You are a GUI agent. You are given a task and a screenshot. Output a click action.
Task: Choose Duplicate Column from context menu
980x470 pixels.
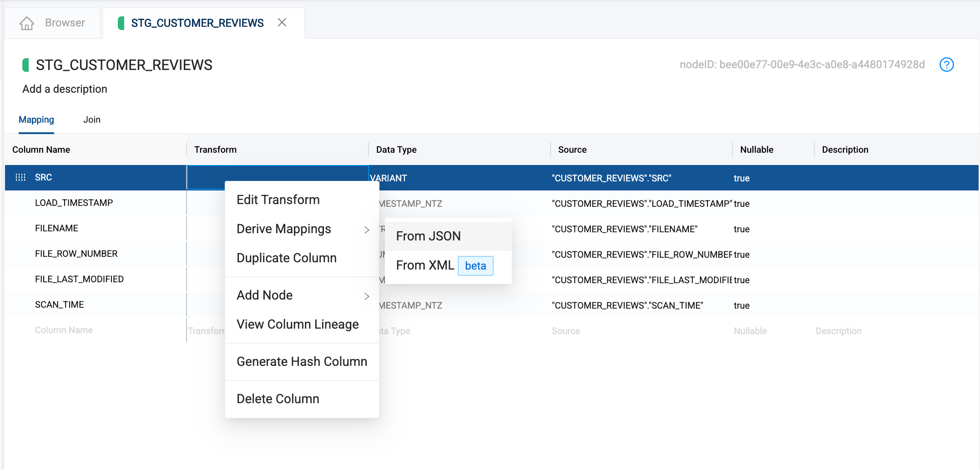(x=286, y=258)
